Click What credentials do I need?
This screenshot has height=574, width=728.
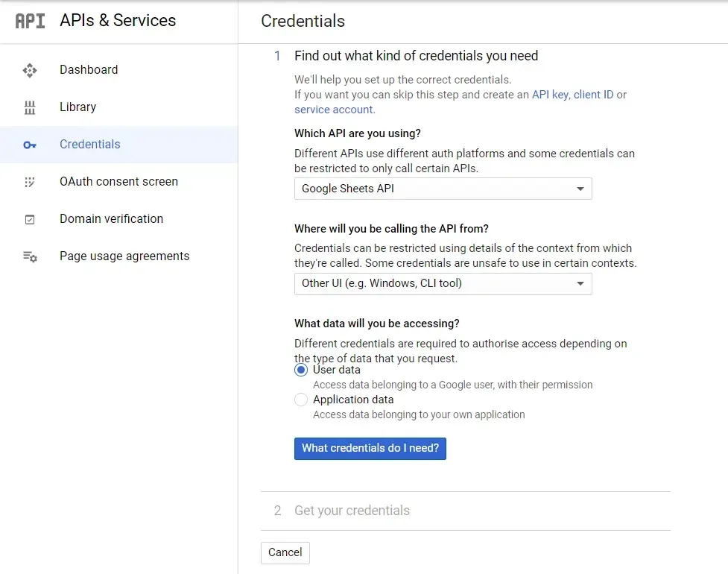click(370, 448)
